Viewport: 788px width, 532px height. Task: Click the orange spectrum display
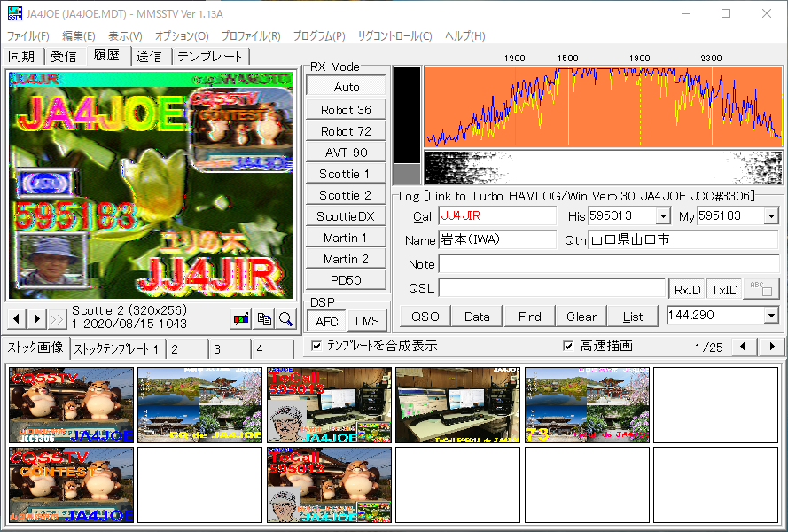(x=604, y=106)
